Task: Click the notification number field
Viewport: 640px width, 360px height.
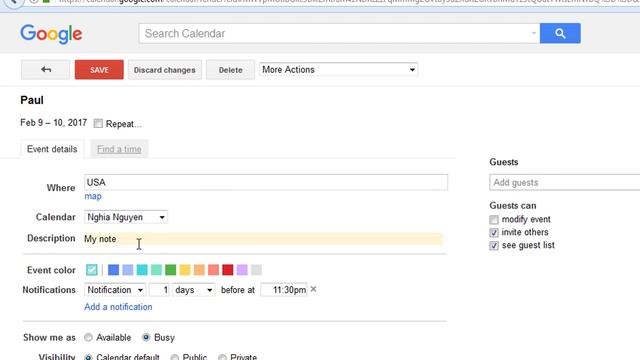Action: click(x=159, y=290)
